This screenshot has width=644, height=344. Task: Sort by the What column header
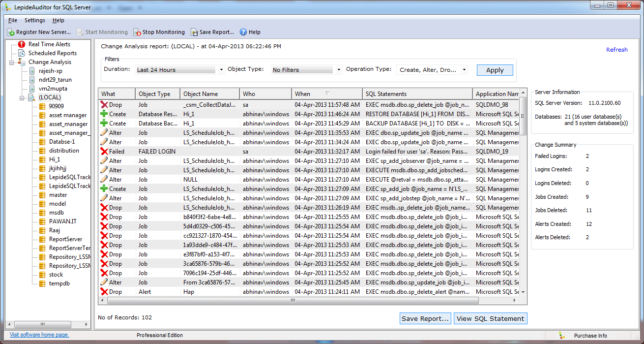117,94
